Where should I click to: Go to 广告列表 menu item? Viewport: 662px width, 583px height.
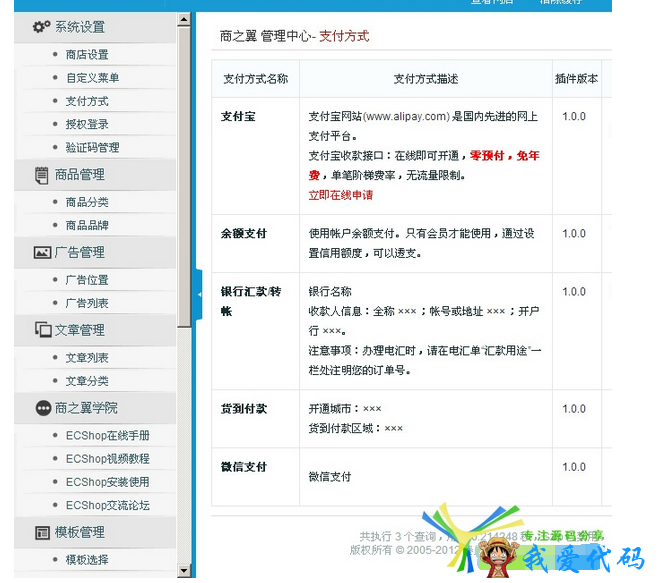[87, 303]
